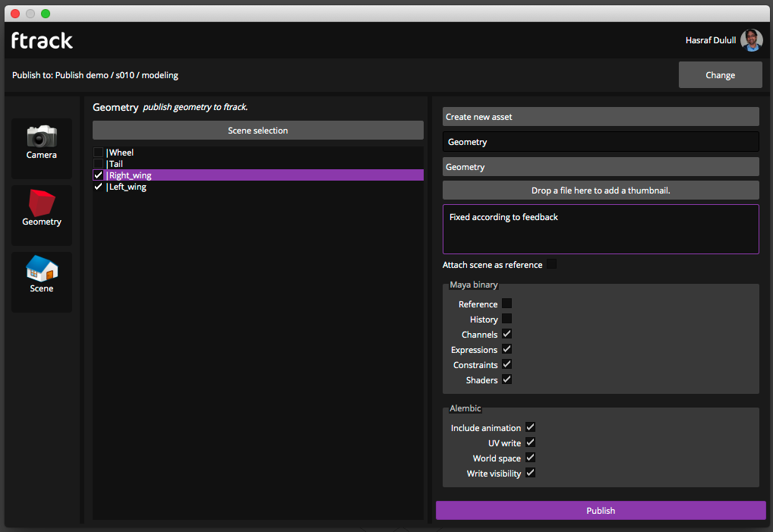The height and width of the screenshot is (532, 773).
Task: Maximize the window with green button
Action: (x=46, y=14)
